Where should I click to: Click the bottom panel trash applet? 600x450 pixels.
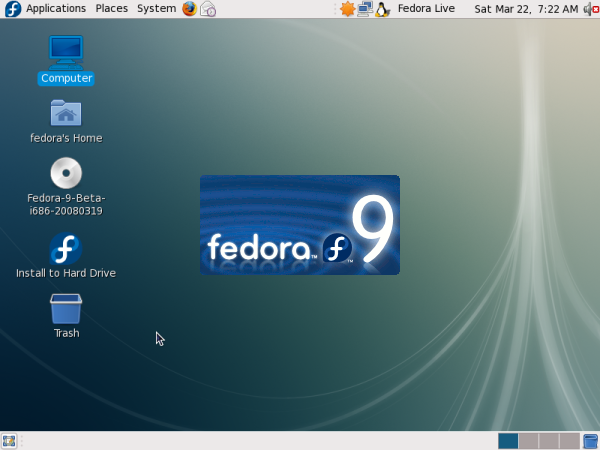[591, 441]
